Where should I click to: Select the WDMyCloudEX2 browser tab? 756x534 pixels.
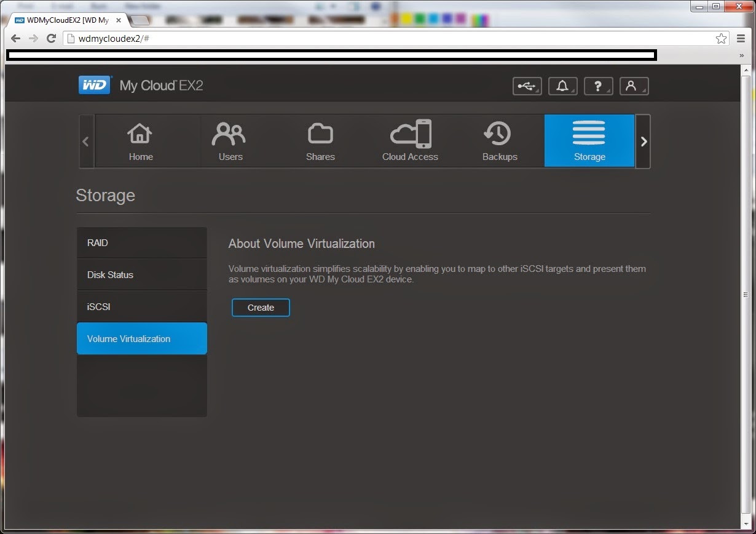point(68,20)
